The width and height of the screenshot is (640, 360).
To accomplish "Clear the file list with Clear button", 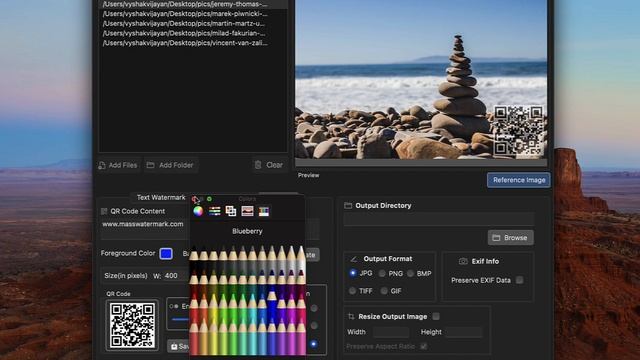I will click(x=269, y=165).
